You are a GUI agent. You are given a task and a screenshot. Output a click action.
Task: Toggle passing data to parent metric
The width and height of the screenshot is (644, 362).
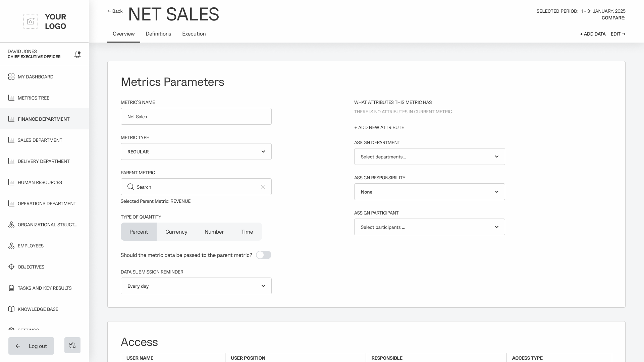(x=264, y=255)
